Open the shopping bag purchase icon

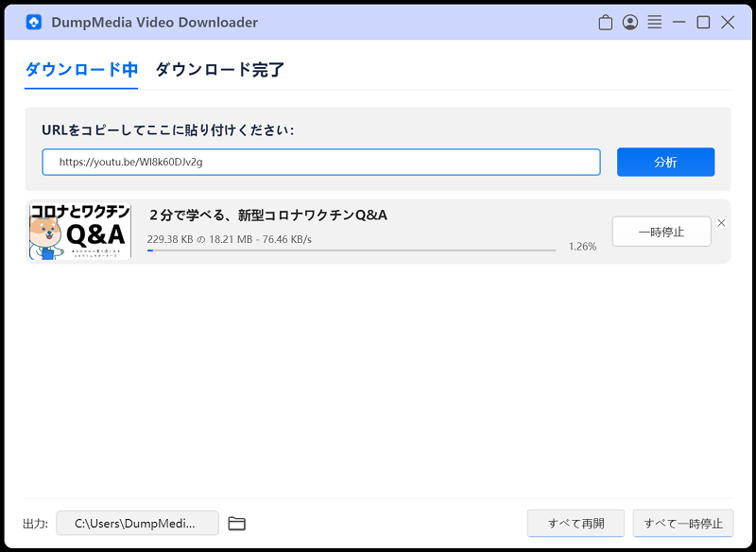[x=605, y=23]
